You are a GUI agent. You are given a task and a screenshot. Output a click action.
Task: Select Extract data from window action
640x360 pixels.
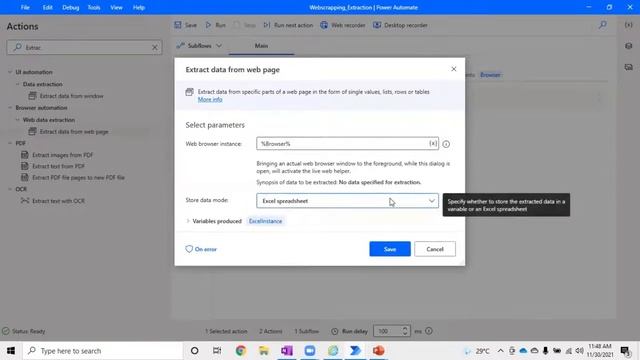coord(66,96)
